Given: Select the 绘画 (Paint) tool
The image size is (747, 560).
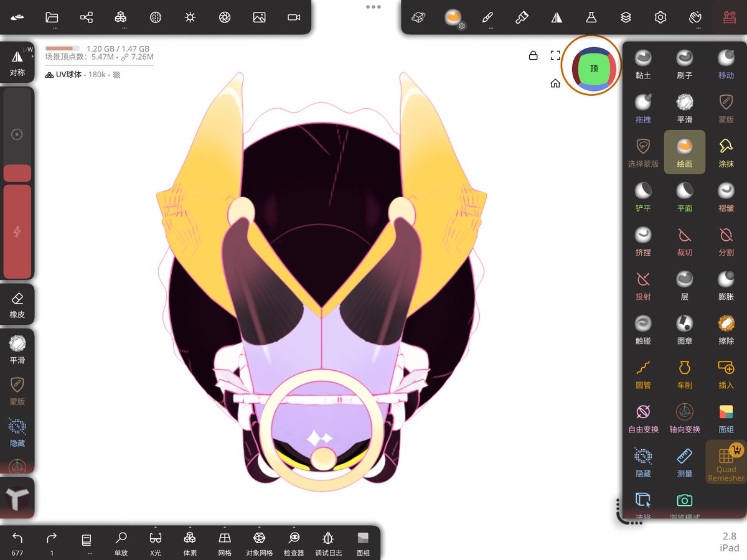Looking at the screenshot, I should (x=685, y=152).
